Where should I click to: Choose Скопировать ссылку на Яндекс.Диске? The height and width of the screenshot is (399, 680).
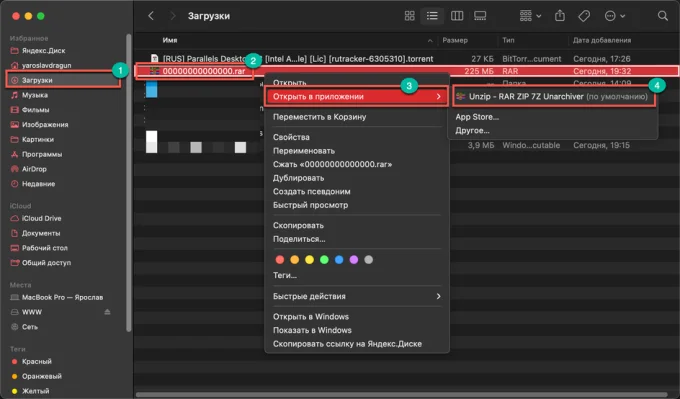click(x=347, y=343)
